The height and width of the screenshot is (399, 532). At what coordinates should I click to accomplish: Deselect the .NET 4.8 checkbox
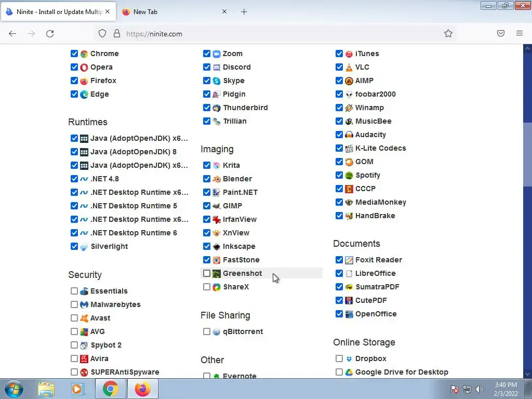[74, 179]
